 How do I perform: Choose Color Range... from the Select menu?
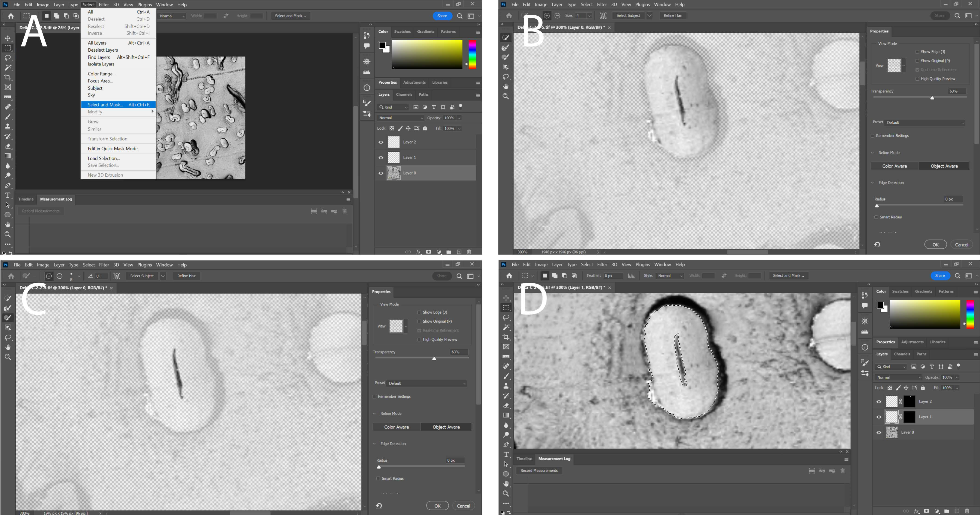pyautogui.click(x=101, y=74)
